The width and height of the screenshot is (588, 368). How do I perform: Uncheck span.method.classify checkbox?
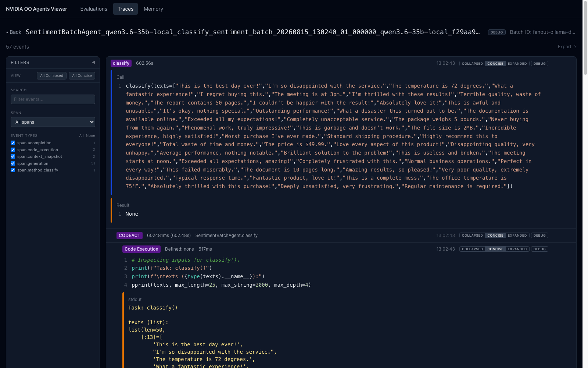tap(13, 170)
